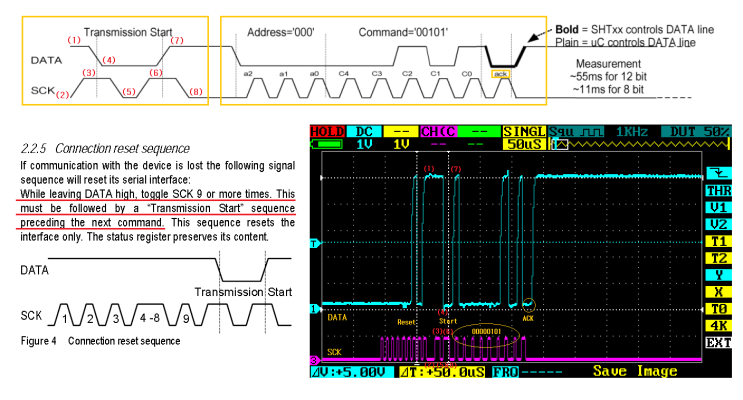Select the THR threshold item
Screen dimensions: 743x400
[x=719, y=191]
